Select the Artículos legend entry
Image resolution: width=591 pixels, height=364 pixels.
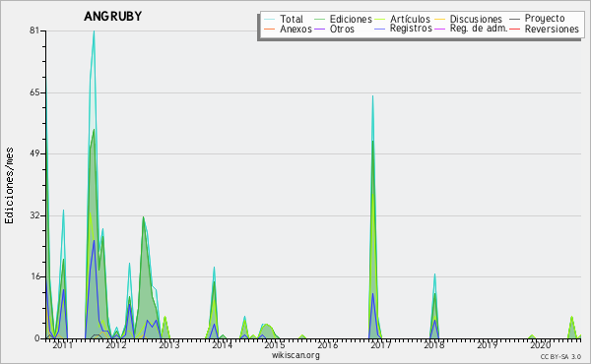coord(410,19)
